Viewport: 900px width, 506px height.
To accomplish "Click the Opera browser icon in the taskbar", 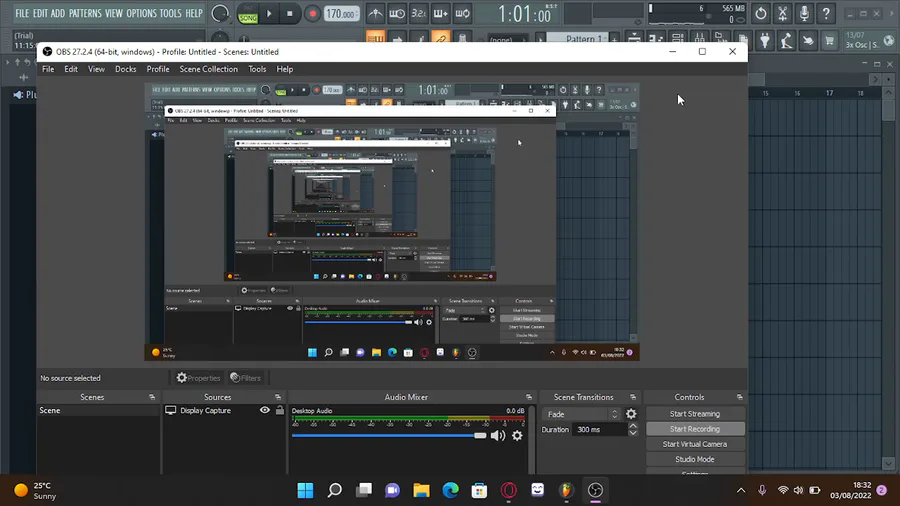I will (x=509, y=490).
